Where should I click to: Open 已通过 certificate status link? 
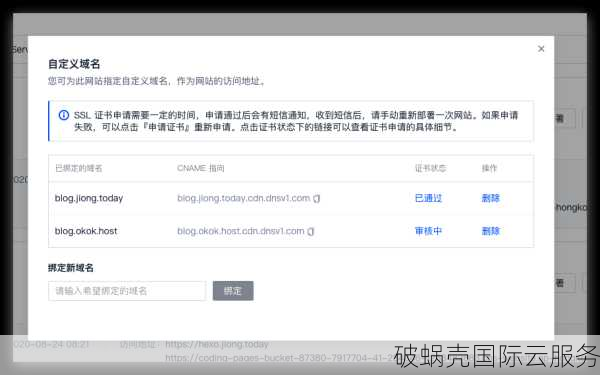[x=428, y=198]
